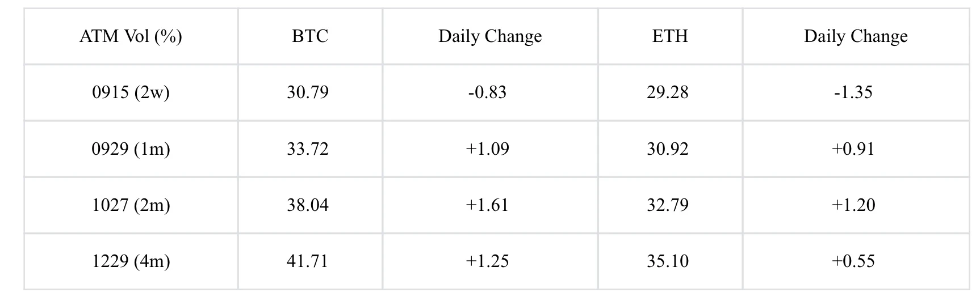Viewport: 980px width, 305px height.
Task: Click the ETH value 29.28
Action: [667, 92]
